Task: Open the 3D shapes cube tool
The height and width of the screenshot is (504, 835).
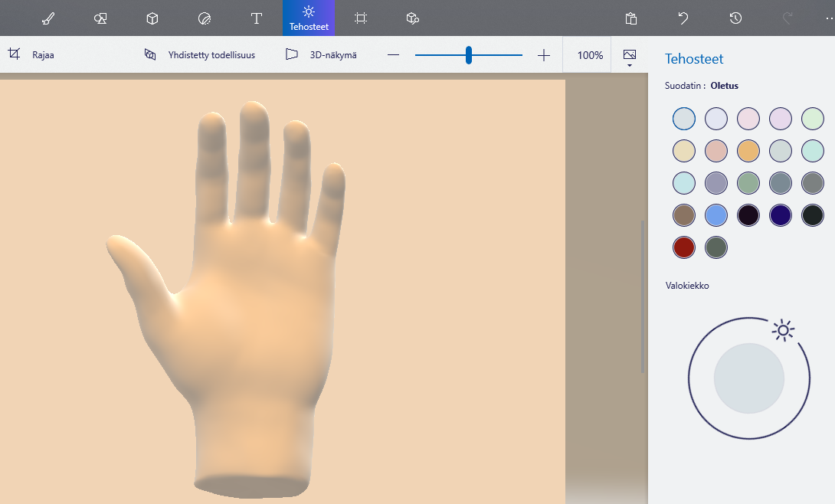Action: [x=152, y=18]
